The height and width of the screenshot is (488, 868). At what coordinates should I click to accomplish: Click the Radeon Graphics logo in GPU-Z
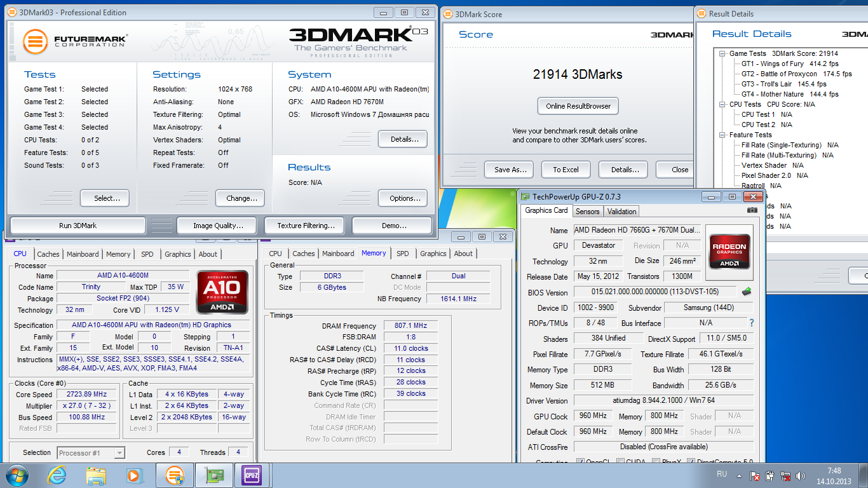[729, 252]
